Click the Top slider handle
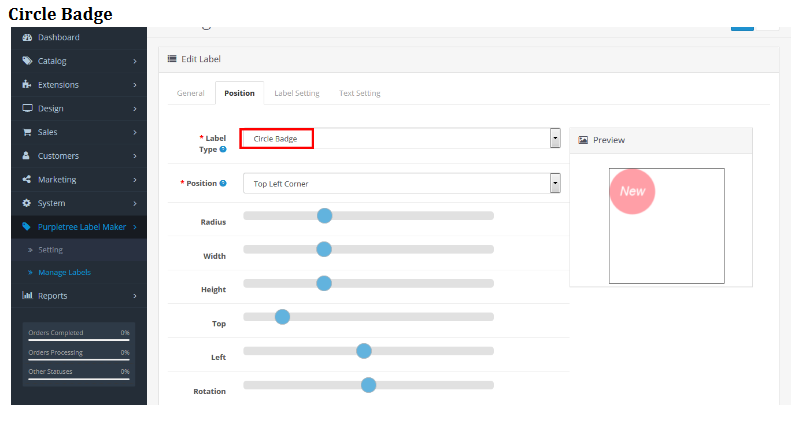The height and width of the screenshot is (425, 796). click(282, 317)
